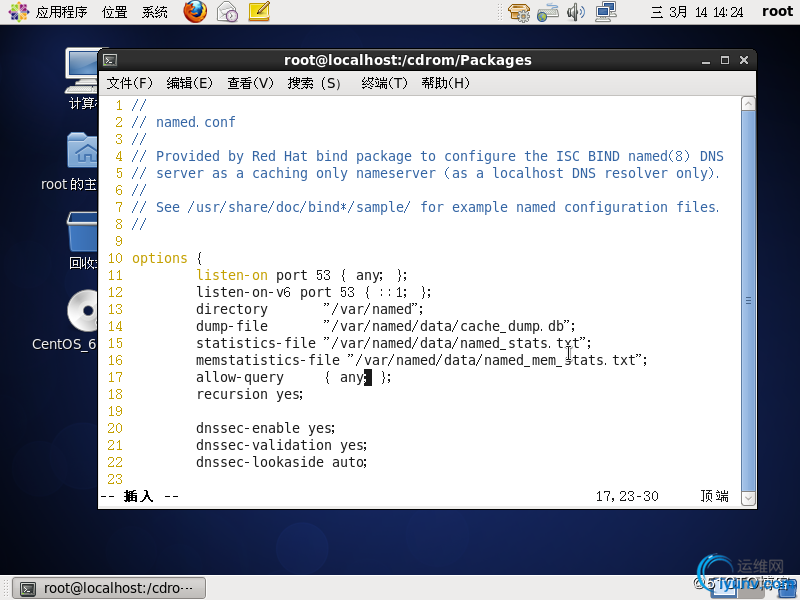Screen dimensions: 800x600
Task: Open the 系统 system menu
Action: [154, 12]
